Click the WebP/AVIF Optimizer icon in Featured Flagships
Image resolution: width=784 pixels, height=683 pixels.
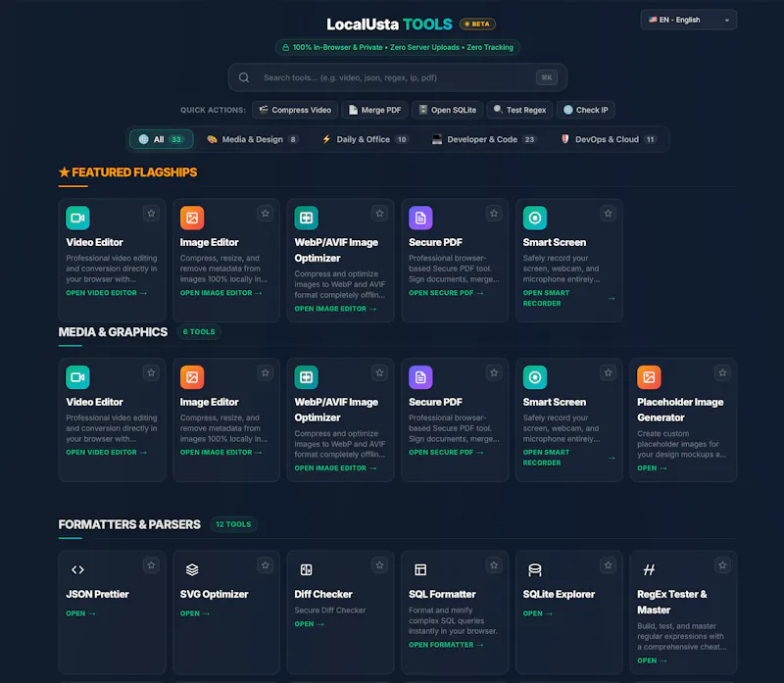click(306, 218)
